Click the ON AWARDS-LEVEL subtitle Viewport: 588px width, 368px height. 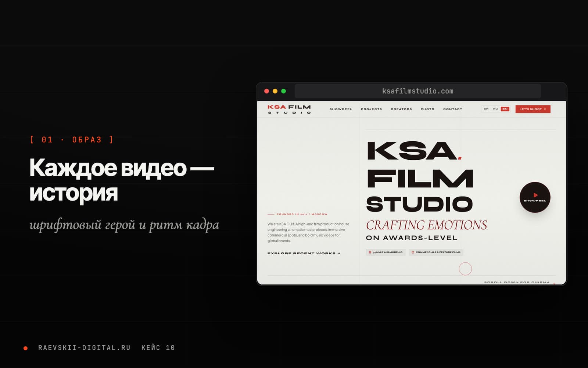click(x=412, y=238)
